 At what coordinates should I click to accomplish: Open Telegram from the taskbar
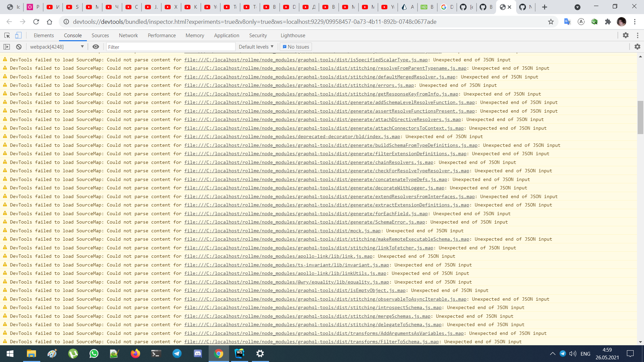coord(177,354)
